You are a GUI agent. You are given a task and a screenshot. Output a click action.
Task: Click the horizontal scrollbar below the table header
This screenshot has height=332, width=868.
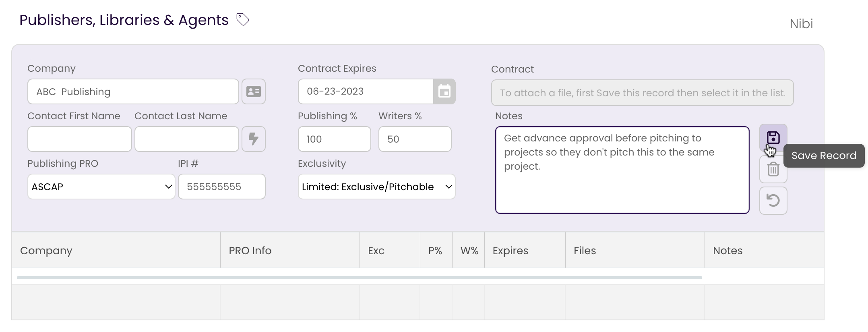360,278
